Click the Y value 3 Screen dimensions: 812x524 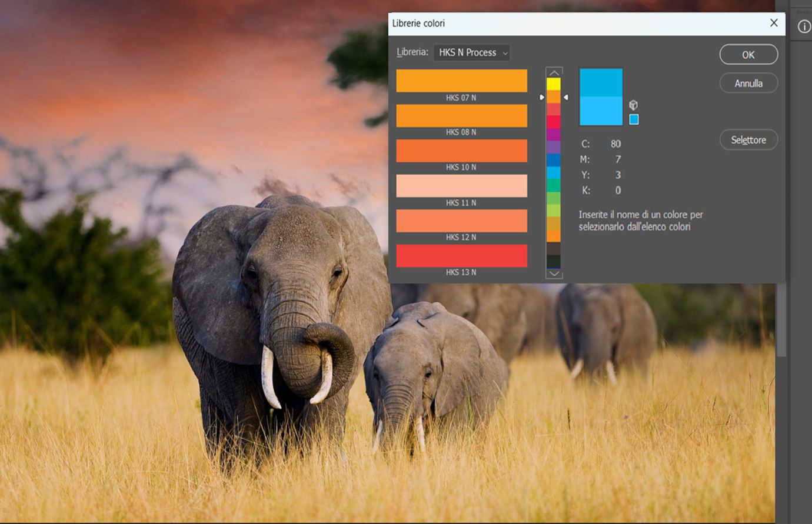(x=618, y=175)
